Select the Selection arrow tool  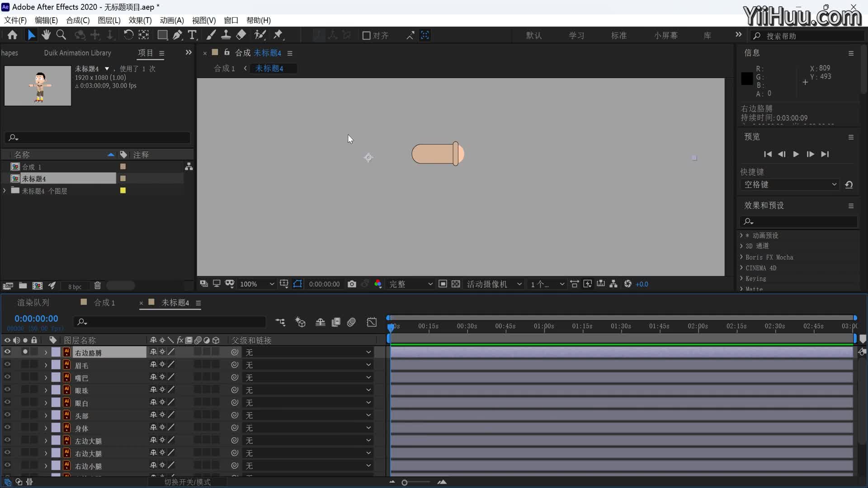coord(31,35)
